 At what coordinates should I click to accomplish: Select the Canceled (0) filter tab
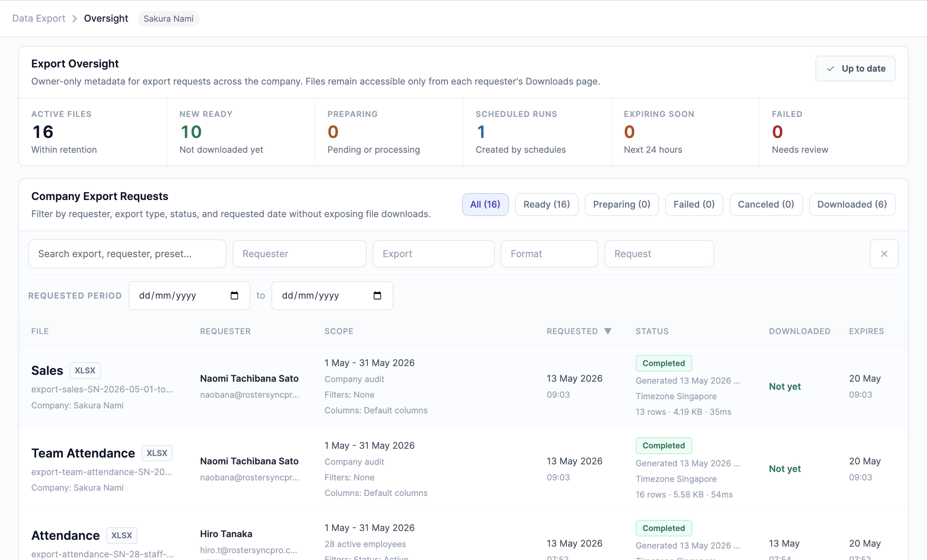point(766,205)
